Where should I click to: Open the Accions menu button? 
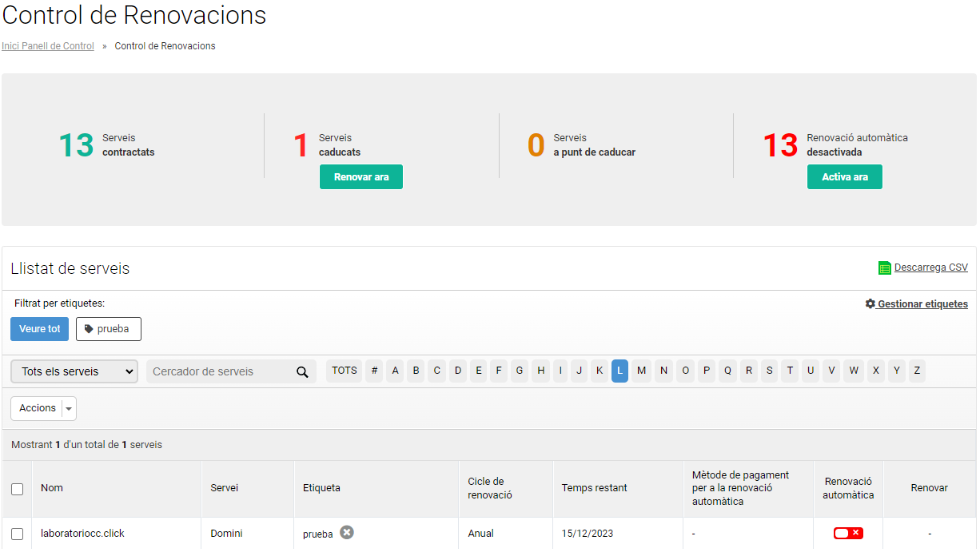(x=37, y=408)
